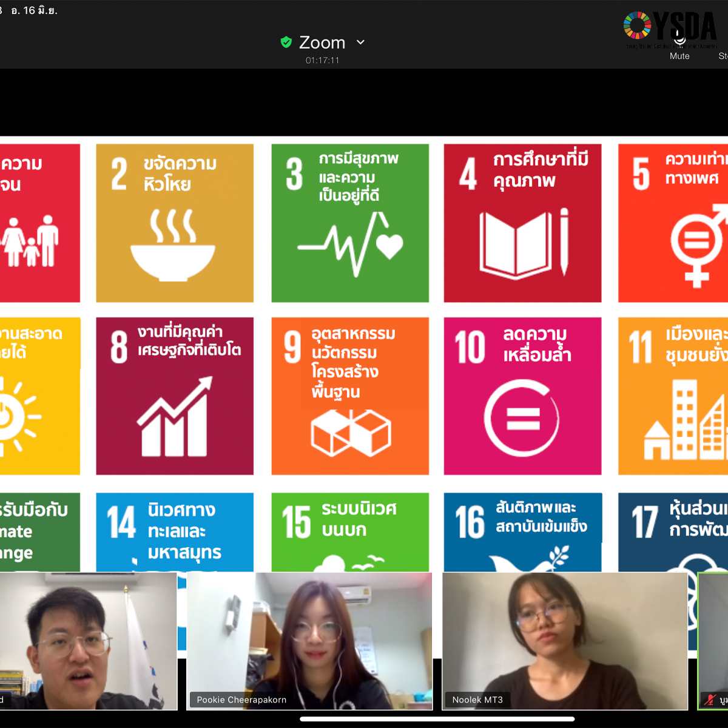Click the number 15 on green tile
Image resolution: width=728 pixels, height=728 pixels.
296,522
